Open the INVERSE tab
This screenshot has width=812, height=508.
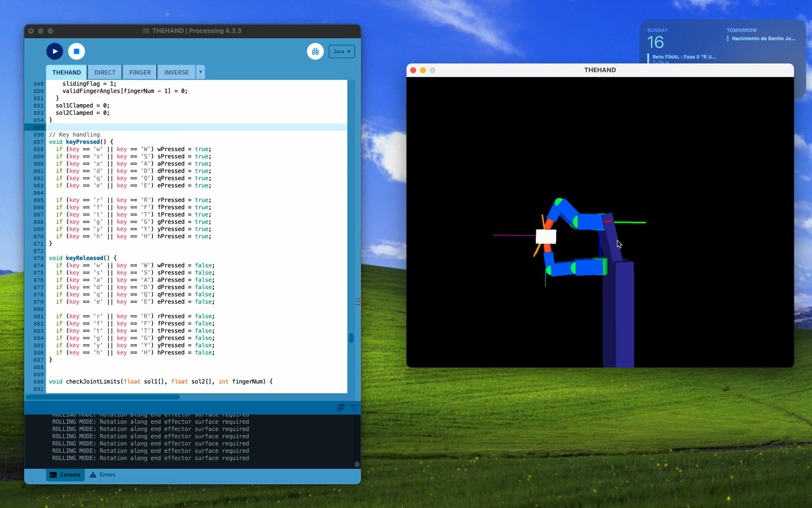176,73
